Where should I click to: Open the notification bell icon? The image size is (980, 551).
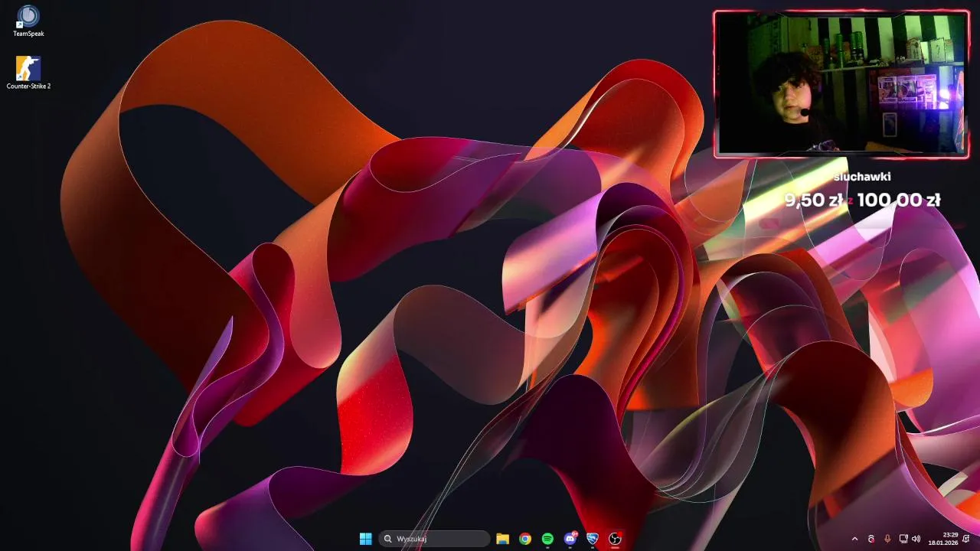(966, 539)
